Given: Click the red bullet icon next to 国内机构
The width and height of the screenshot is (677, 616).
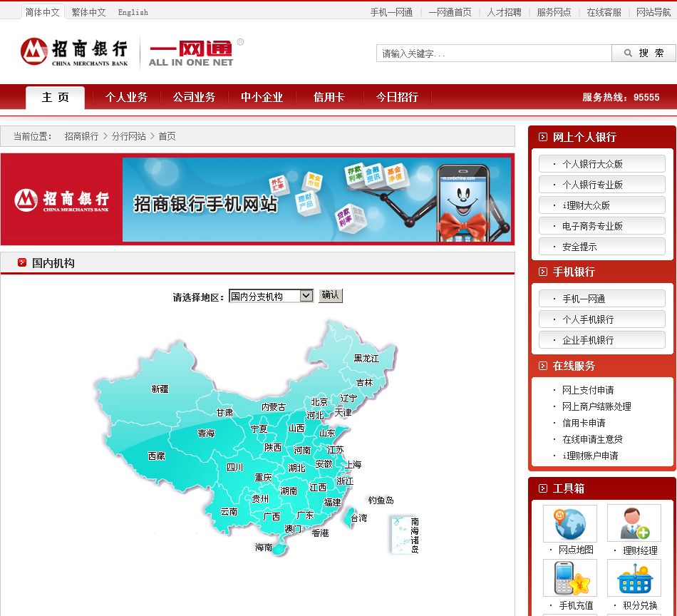Looking at the screenshot, I should 22,262.
